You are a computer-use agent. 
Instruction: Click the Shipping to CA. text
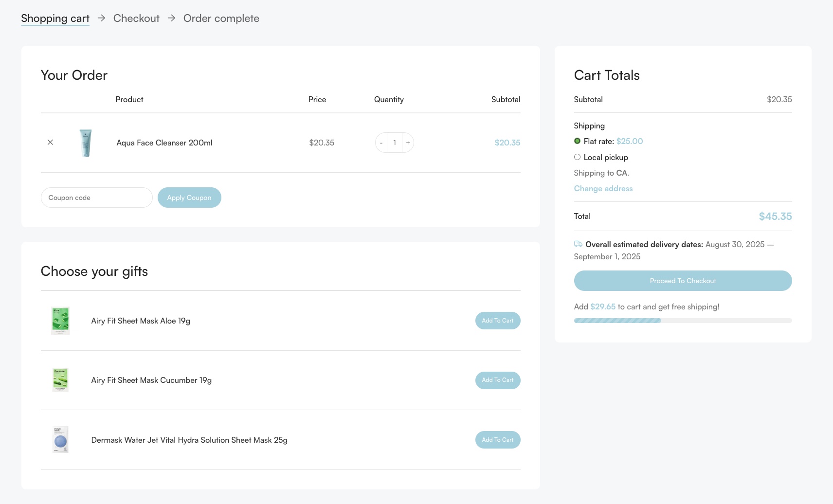601,173
